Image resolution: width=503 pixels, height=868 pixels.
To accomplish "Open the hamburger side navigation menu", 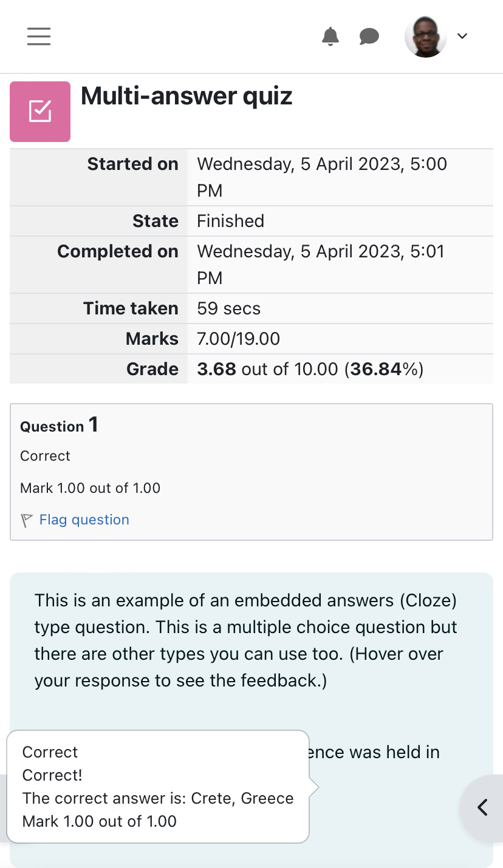I will coord(39,36).
